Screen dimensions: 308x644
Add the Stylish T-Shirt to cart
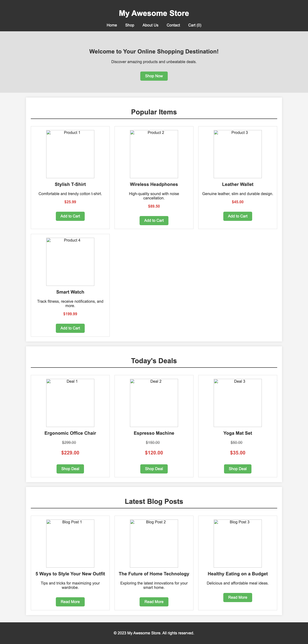[70, 216]
